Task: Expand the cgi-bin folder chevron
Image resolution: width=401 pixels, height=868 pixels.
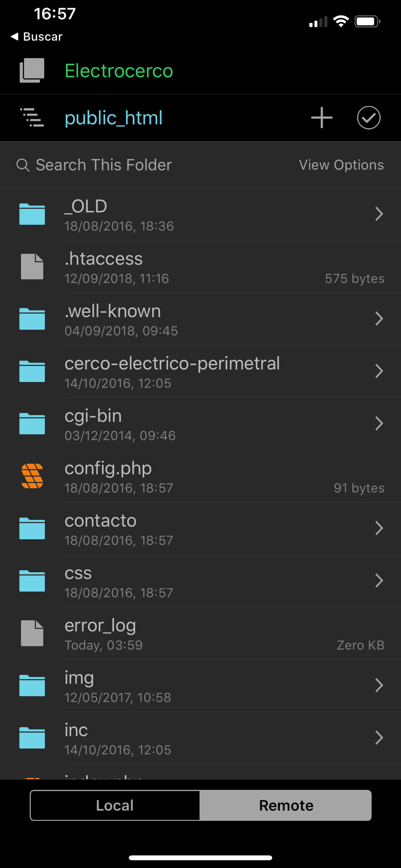Action: click(379, 424)
